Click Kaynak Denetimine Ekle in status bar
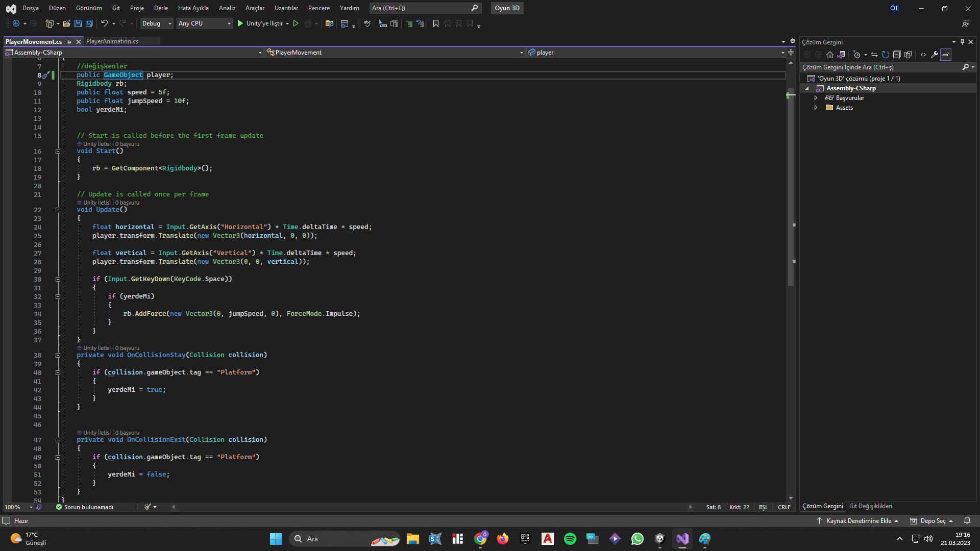 pyautogui.click(x=859, y=521)
